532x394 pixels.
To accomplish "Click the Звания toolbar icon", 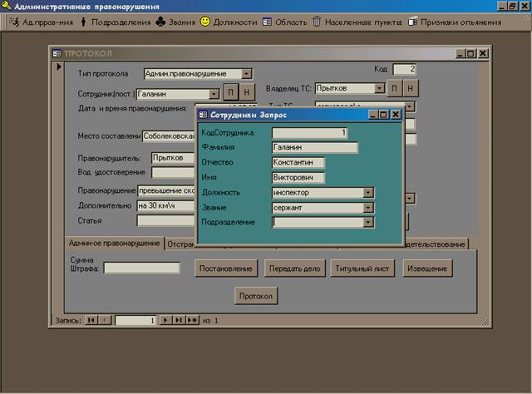I will [175, 22].
